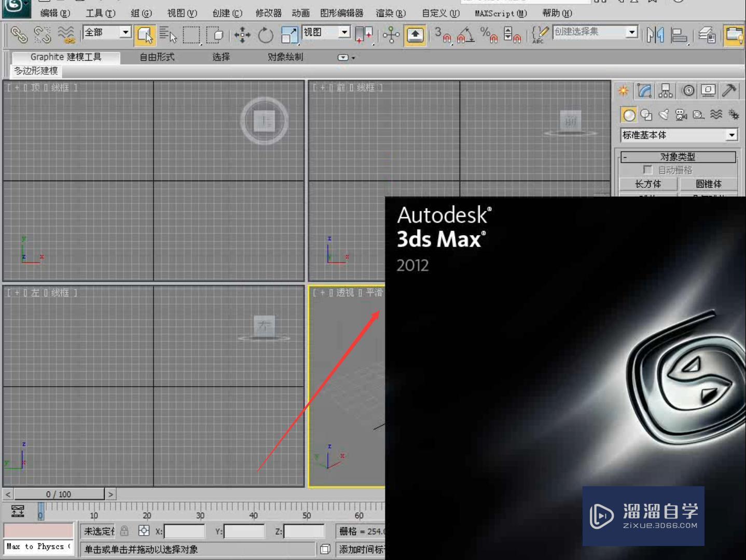The width and height of the screenshot is (746, 560).
Task: Open the Layer Manager icon
Action: point(707,35)
